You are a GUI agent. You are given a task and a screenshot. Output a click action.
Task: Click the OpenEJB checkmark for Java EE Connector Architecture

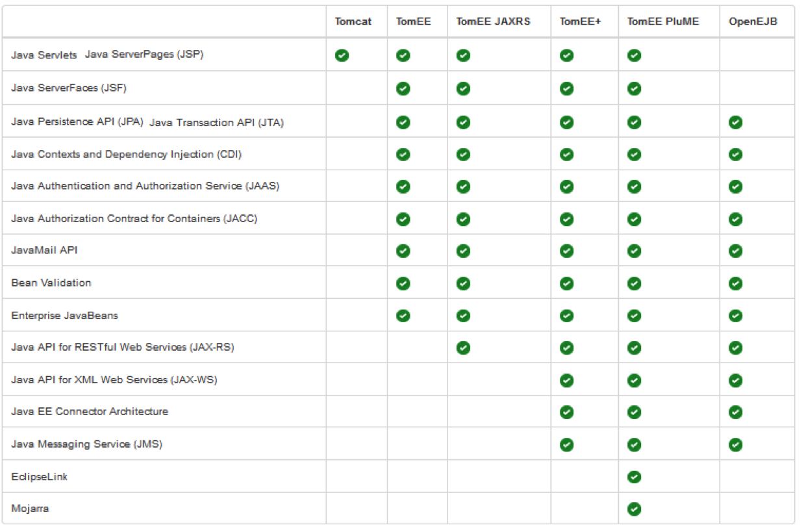[736, 412]
